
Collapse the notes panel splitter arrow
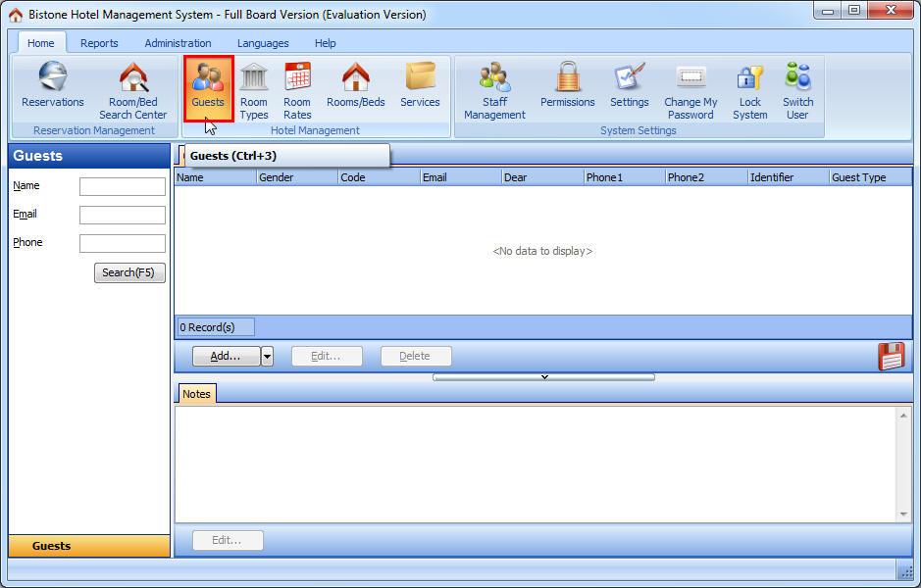pyautogui.click(x=543, y=376)
